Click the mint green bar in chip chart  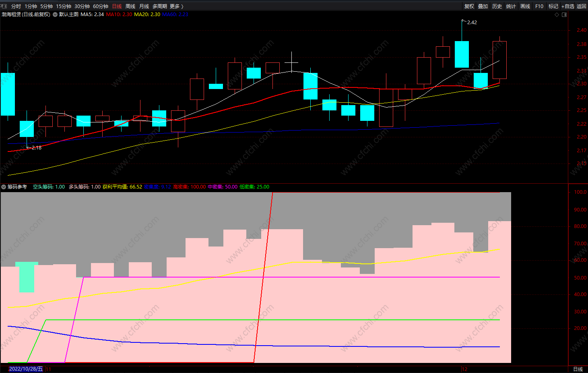point(27,277)
